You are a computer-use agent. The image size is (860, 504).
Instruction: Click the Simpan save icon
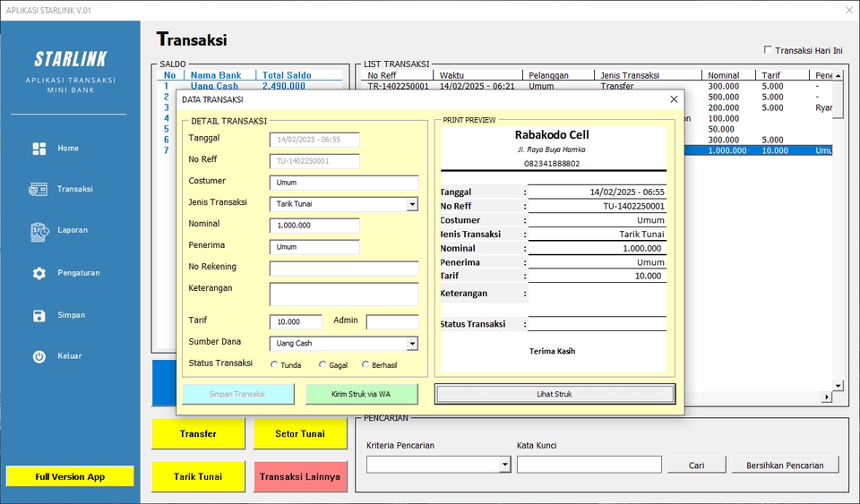[x=39, y=315]
